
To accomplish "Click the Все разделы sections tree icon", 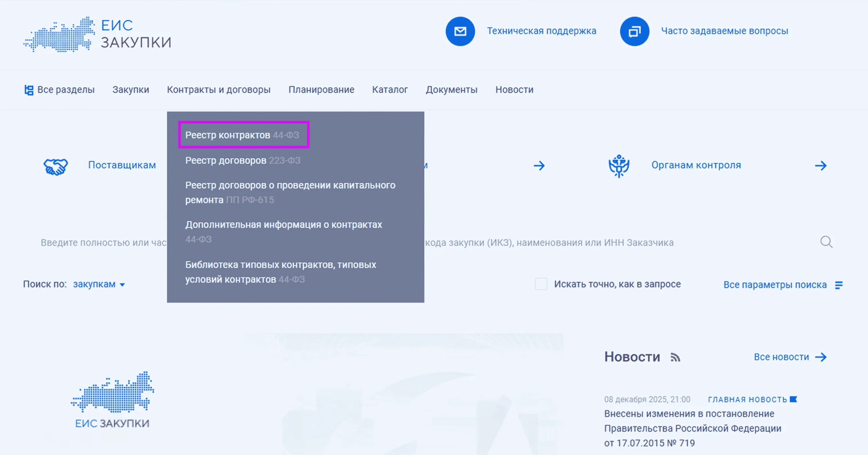I will pos(29,90).
